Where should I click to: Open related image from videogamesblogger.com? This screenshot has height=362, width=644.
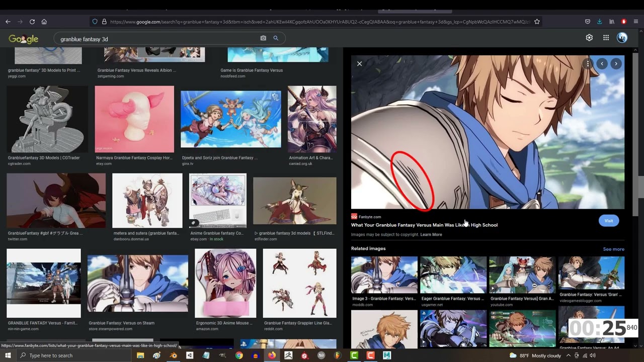591,273
